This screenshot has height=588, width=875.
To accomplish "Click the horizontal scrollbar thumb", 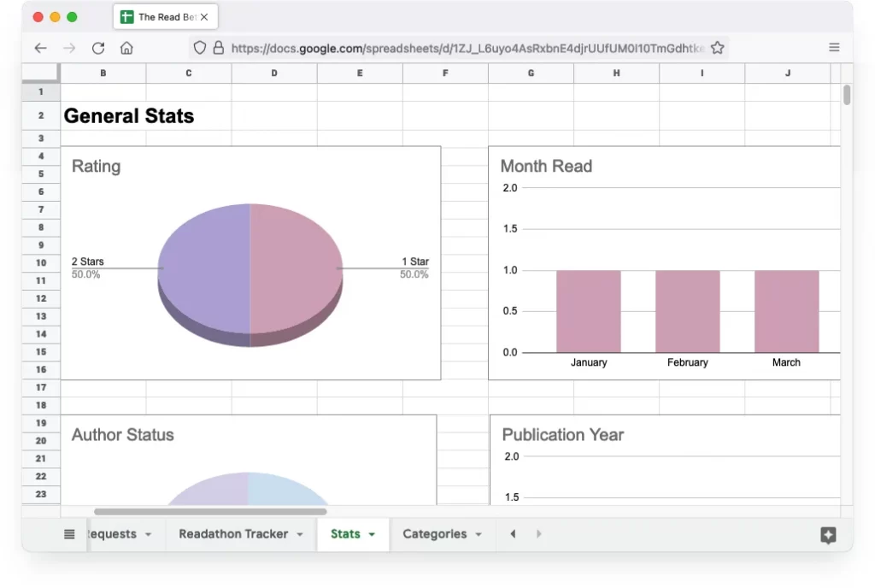I will click(x=210, y=512).
